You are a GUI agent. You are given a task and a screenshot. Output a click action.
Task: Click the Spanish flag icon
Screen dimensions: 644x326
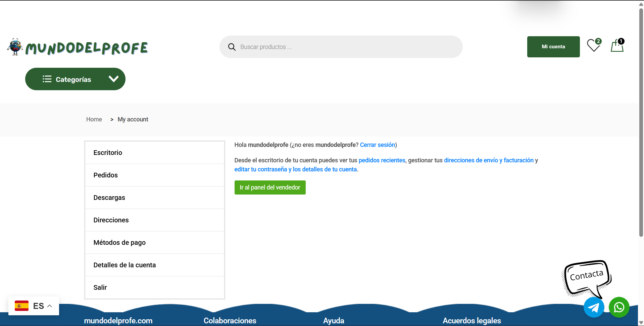pyautogui.click(x=22, y=306)
